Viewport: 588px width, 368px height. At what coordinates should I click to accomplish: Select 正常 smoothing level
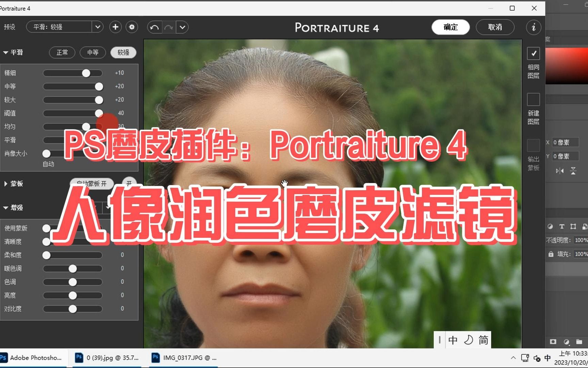click(x=62, y=52)
